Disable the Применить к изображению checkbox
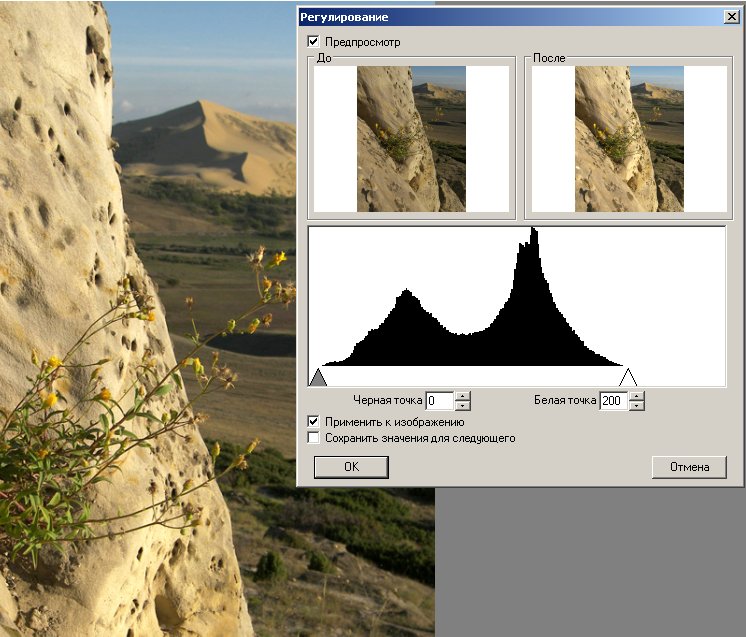The image size is (746, 637). tap(314, 422)
